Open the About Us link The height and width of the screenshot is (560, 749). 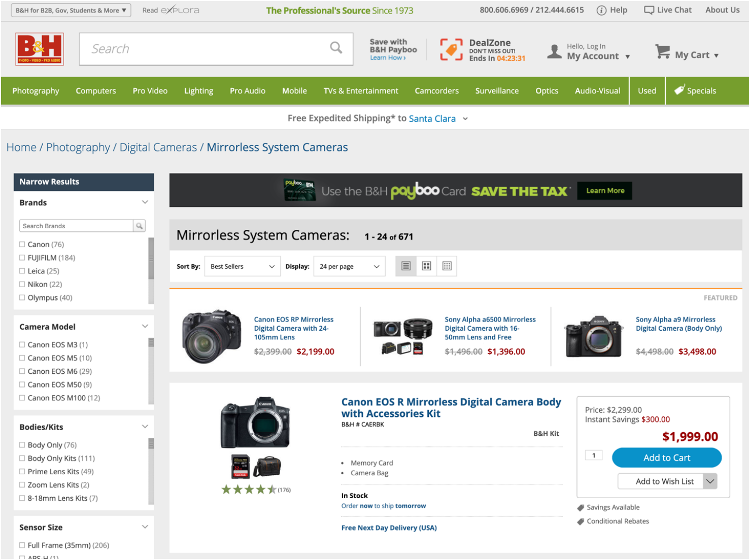(722, 10)
